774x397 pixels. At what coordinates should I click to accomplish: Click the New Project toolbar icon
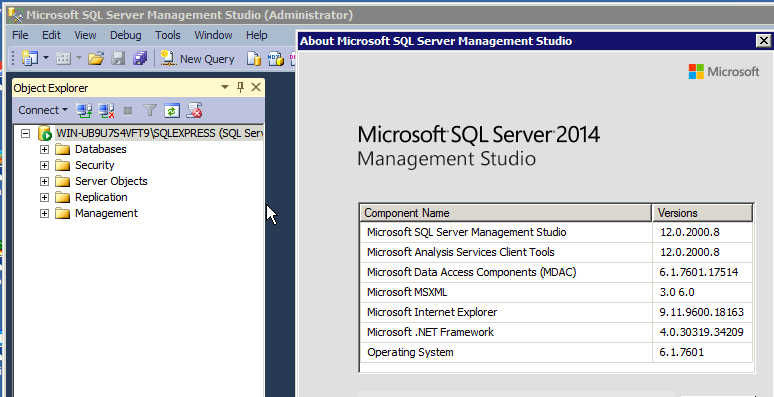click(x=30, y=59)
